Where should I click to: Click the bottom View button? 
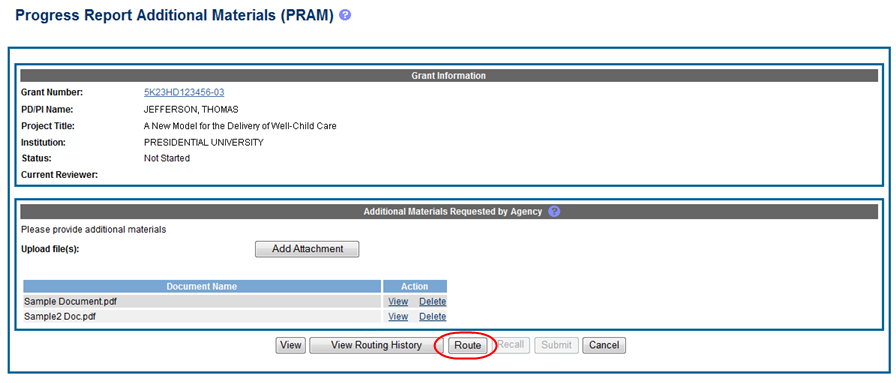[291, 345]
